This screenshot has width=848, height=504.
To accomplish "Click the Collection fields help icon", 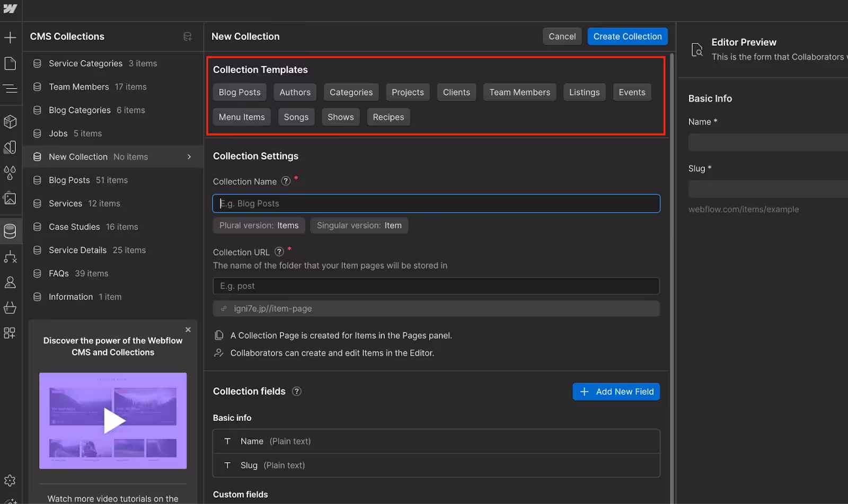I will 297,391.
